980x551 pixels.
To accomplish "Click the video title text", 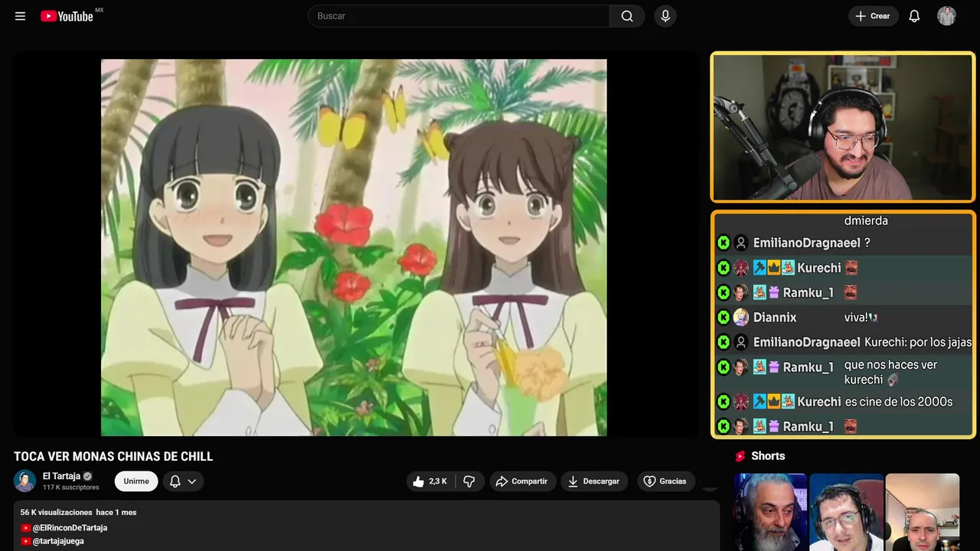I will click(113, 456).
